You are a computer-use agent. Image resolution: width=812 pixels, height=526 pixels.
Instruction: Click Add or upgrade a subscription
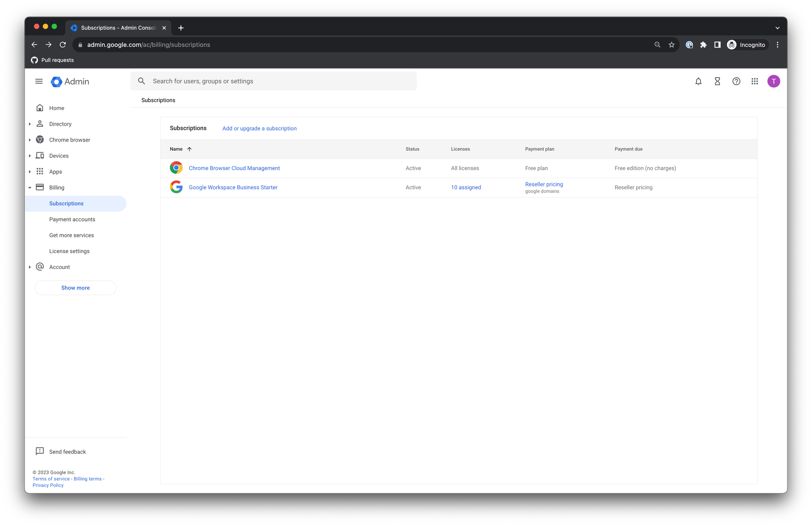click(259, 129)
